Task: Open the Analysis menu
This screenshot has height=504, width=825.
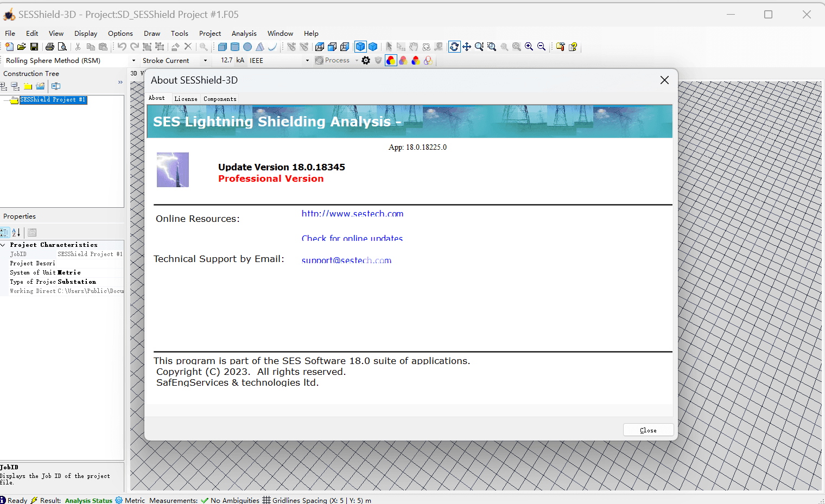Action: pos(244,33)
